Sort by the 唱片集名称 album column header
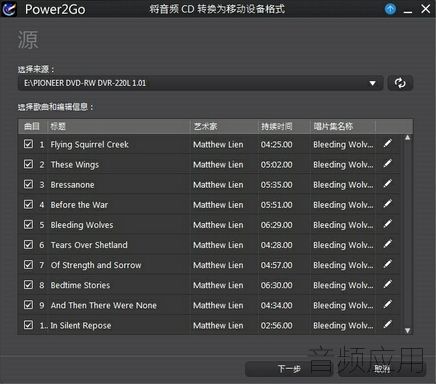This screenshot has height=384, width=436. click(x=343, y=126)
